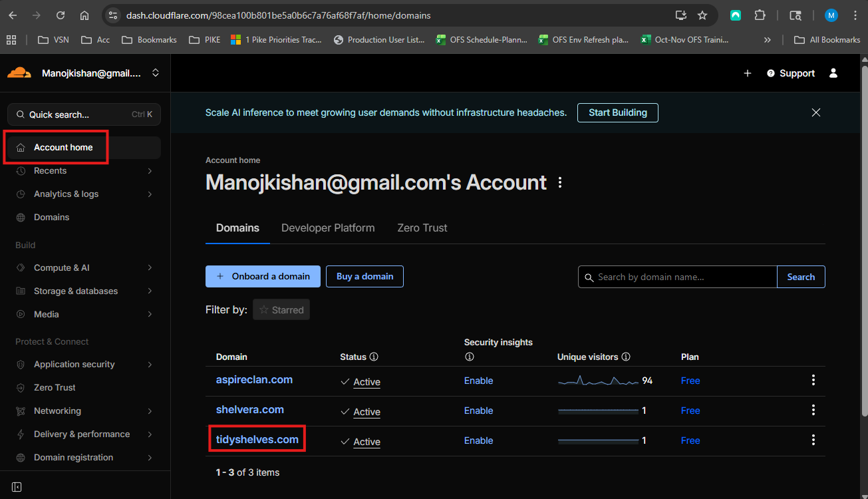This screenshot has width=868, height=499.
Task: Click the Application security shield icon
Action: [21, 365]
